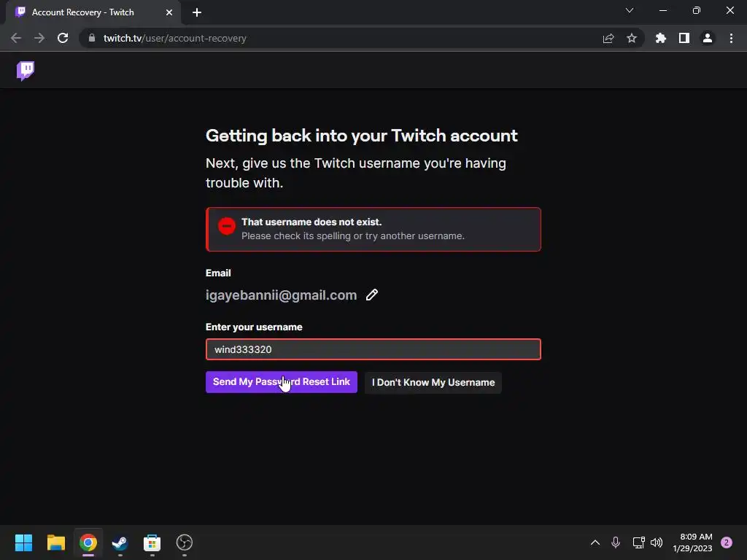The image size is (747, 560).
Task: Open the Chrome profile icon
Action: [x=708, y=38]
